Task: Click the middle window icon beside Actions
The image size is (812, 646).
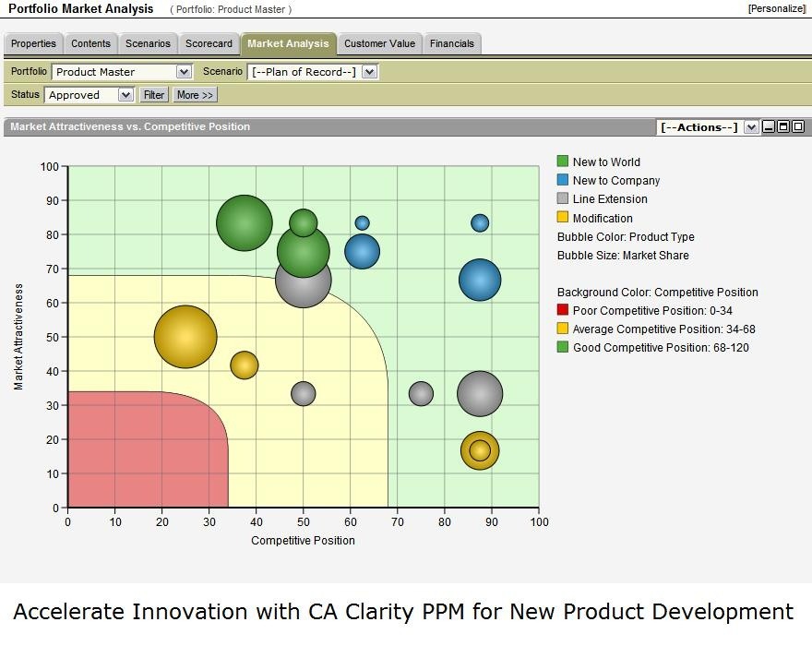Action: tap(783, 127)
